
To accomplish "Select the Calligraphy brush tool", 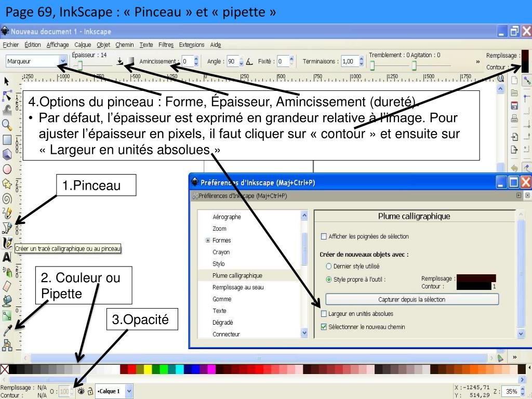I will pyautogui.click(x=7, y=243).
